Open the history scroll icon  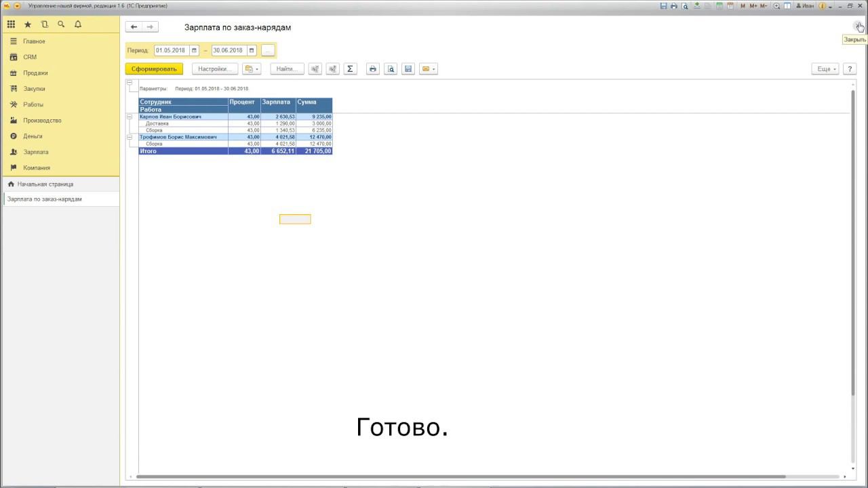point(45,24)
